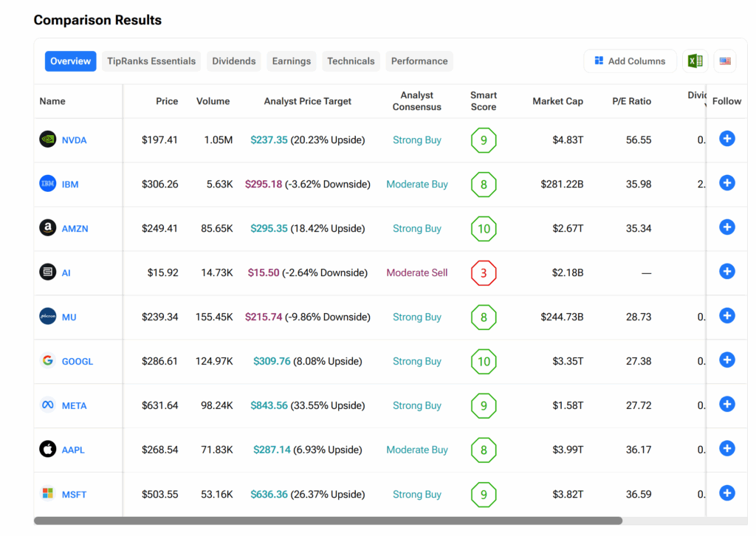The height and width of the screenshot is (536, 756).
Task: Click the Google logo icon
Action: [48, 361]
